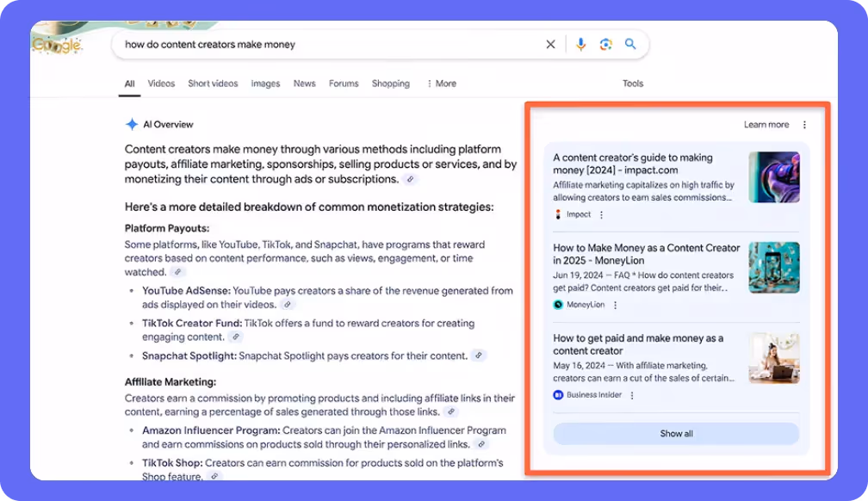The height and width of the screenshot is (501, 868).
Task: Click the 'Platform Payouts:' heading
Action: coord(167,228)
